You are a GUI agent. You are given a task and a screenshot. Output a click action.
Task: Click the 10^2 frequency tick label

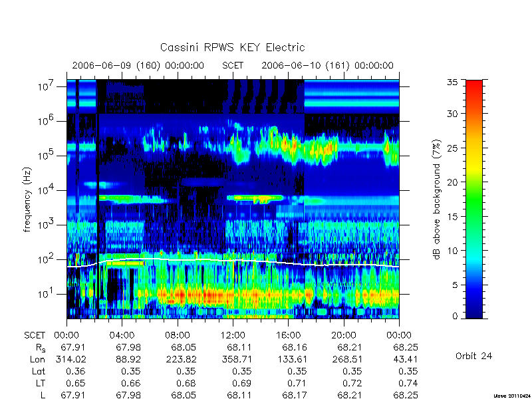pos(46,259)
